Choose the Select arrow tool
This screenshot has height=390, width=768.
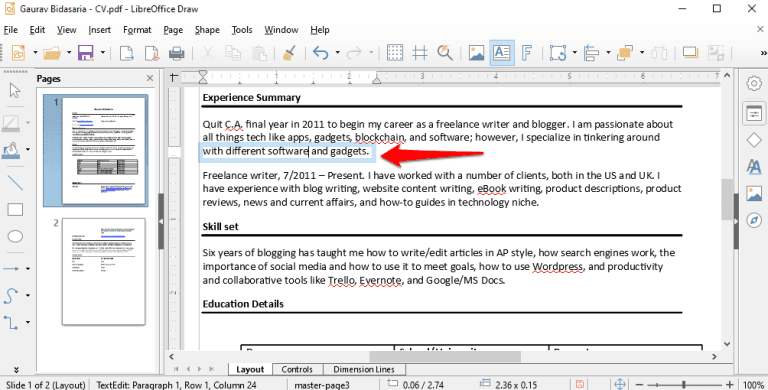[15, 91]
